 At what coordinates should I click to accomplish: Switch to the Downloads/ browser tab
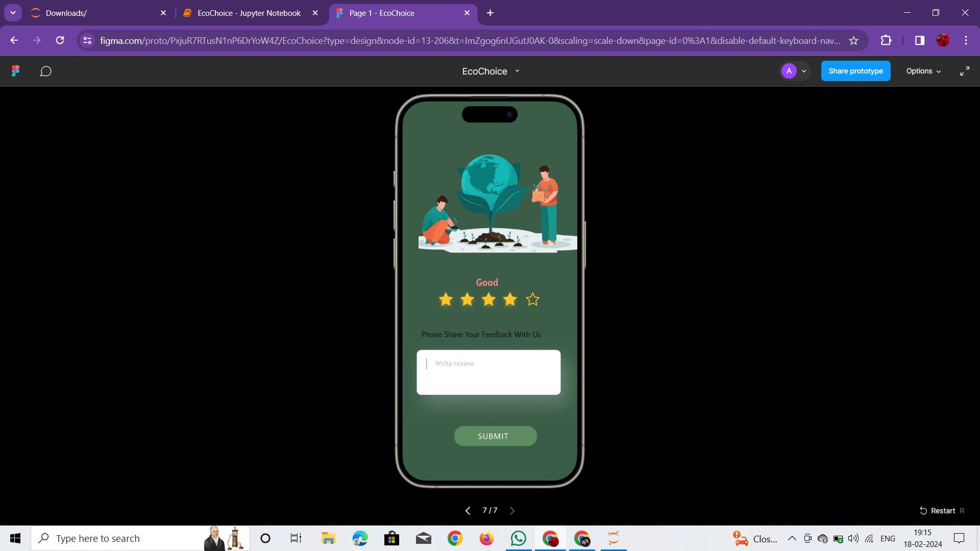pyautogui.click(x=66, y=13)
